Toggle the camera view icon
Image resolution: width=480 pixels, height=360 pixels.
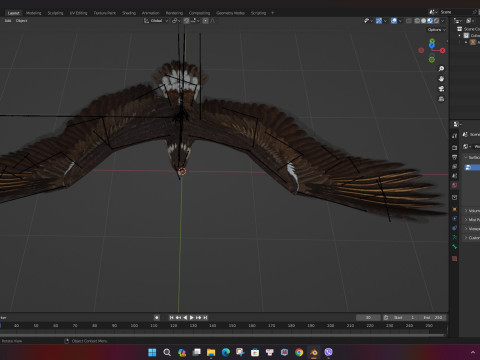[441, 89]
